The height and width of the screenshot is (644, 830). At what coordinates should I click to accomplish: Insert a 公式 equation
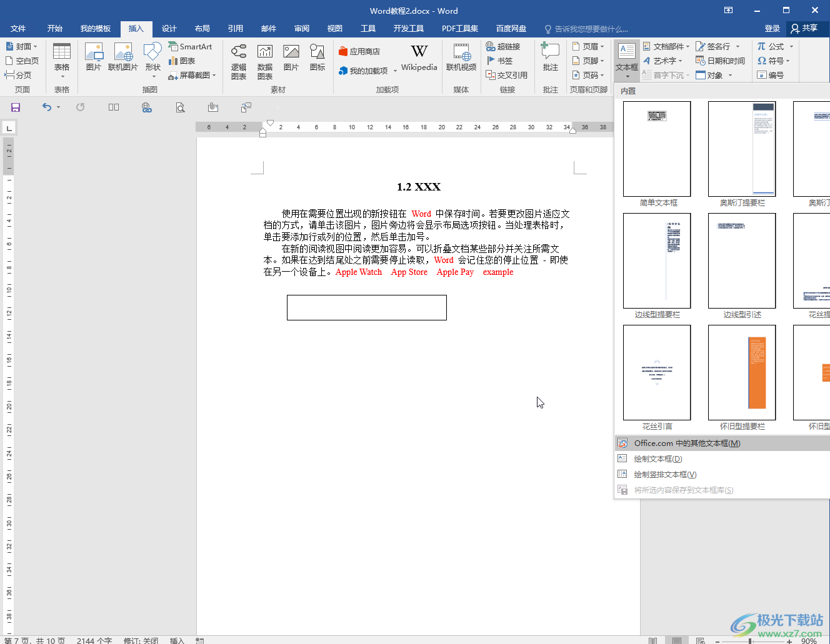(775, 47)
